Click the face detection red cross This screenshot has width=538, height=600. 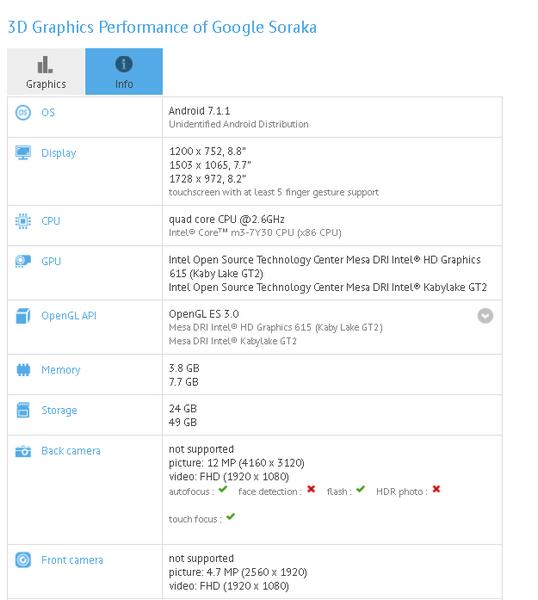[x=311, y=489]
